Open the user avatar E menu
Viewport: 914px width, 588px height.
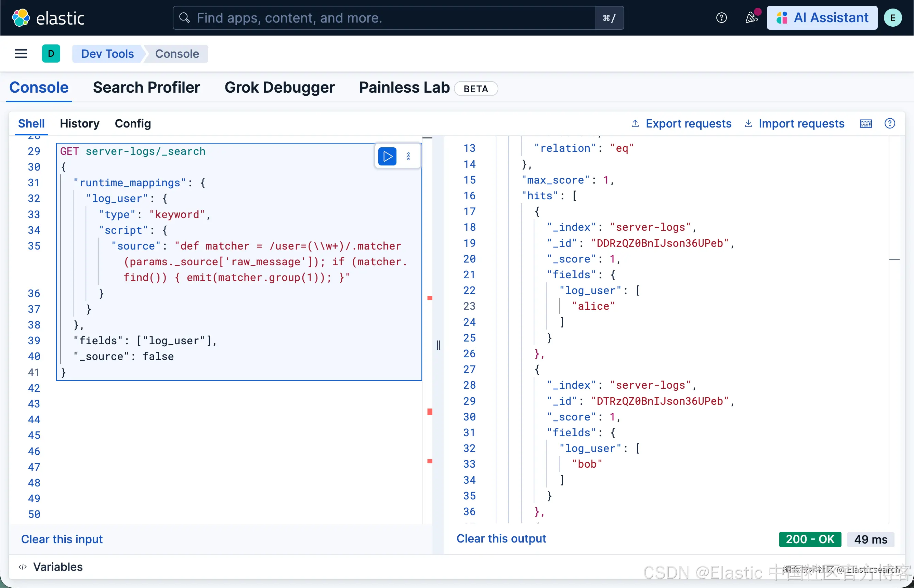coord(892,18)
